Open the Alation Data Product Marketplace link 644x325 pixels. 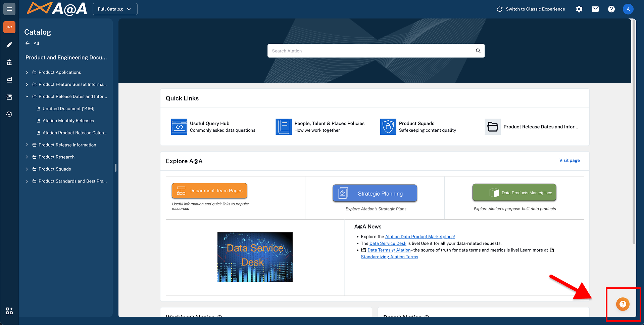(420, 237)
